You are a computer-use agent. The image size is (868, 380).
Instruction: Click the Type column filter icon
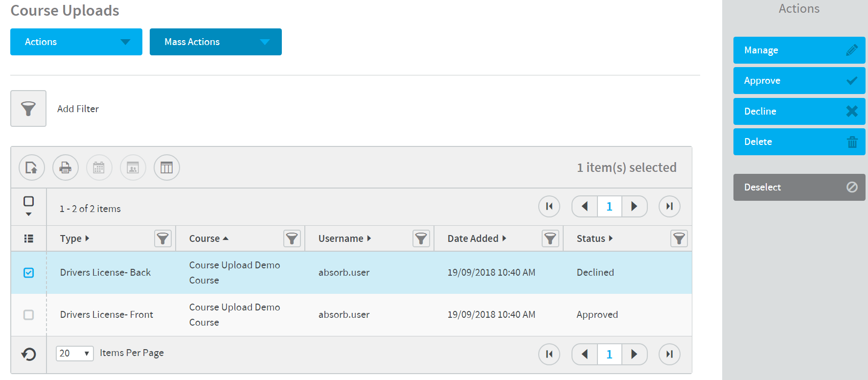[x=162, y=238]
